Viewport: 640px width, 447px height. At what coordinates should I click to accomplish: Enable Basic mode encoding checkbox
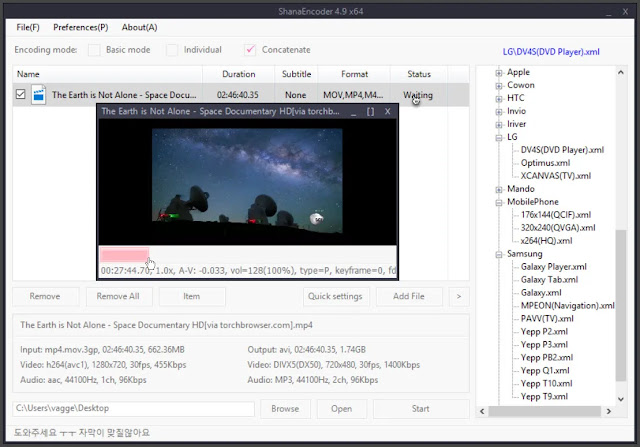(x=94, y=50)
